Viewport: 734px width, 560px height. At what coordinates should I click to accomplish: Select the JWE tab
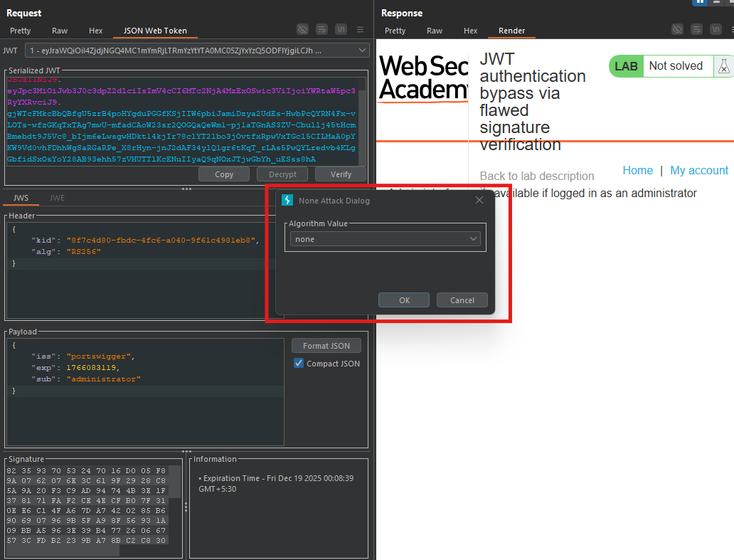[57, 198]
